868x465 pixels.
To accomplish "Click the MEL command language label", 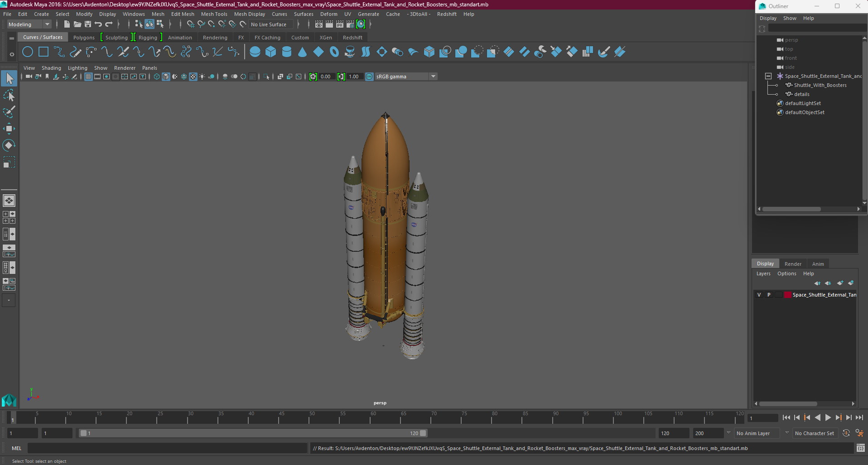I will pyautogui.click(x=17, y=448).
